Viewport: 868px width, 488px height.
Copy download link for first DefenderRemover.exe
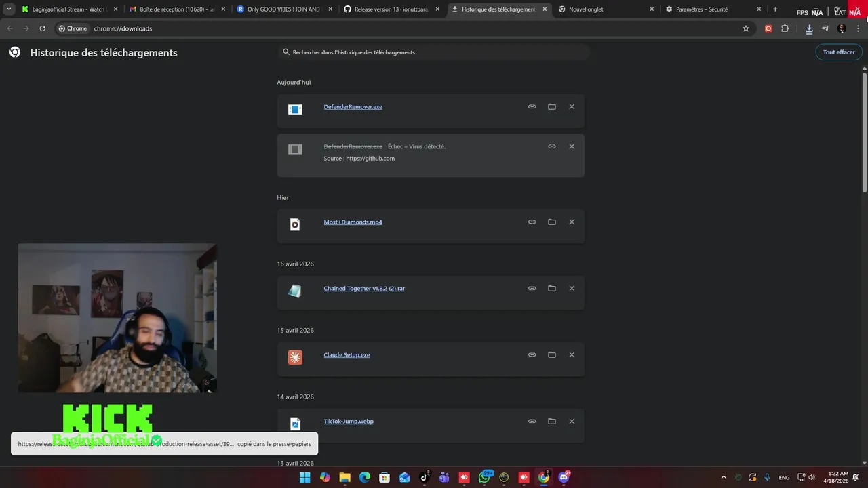(x=532, y=106)
